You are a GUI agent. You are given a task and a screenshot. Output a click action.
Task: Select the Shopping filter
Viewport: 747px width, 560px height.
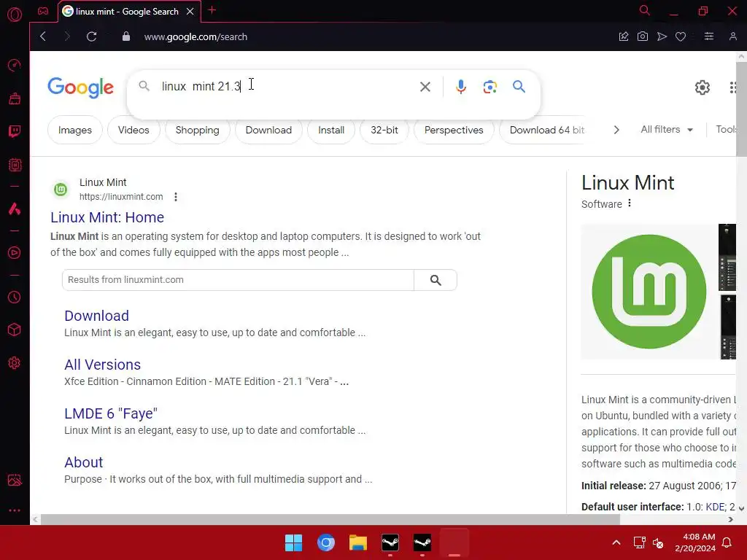[197, 130]
